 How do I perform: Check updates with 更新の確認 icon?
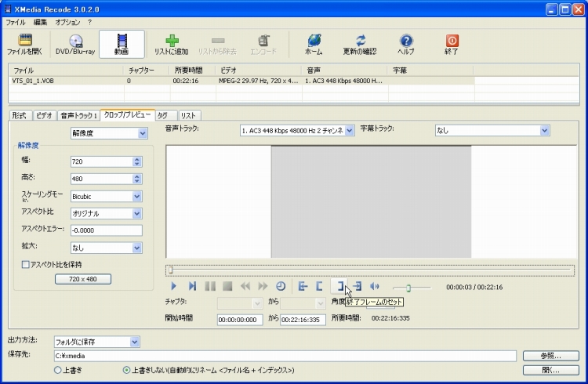pos(360,44)
